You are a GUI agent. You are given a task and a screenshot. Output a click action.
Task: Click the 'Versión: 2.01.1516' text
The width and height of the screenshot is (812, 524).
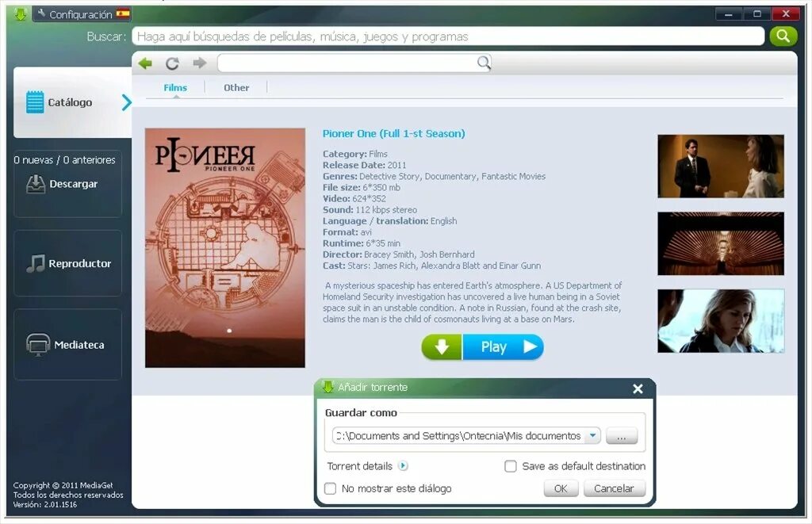(x=45, y=504)
